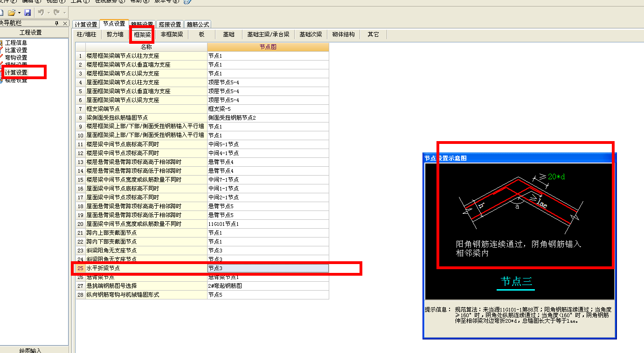Click the 名称 column header
The width and height of the screenshot is (644, 353).
[146, 47]
